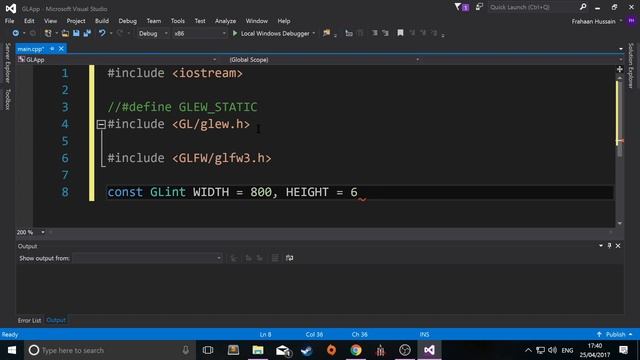Click the editor split-view handle above scrollbar
The height and width of the screenshot is (360, 640).
(620, 69)
